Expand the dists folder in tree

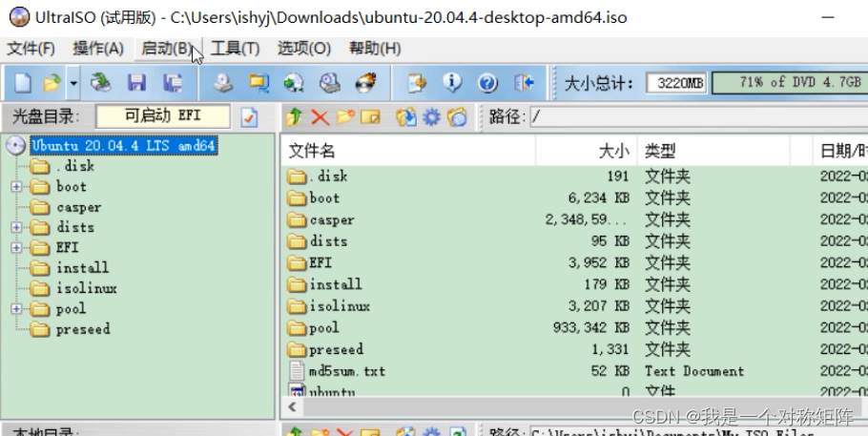pyautogui.click(x=16, y=227)
